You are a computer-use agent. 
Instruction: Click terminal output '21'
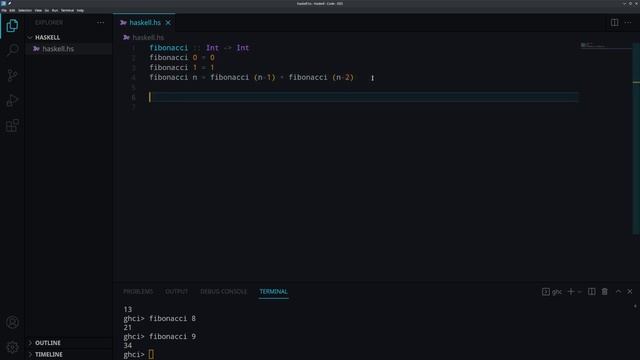127,327
